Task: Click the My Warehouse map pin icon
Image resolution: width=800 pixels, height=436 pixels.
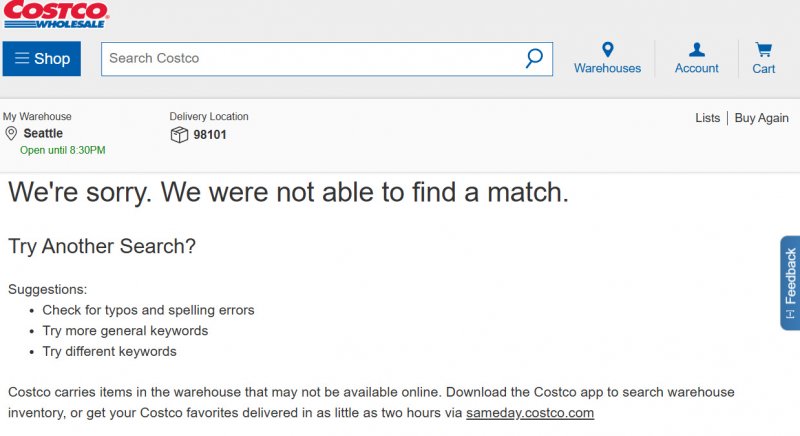Action: (x=11, y=134)
